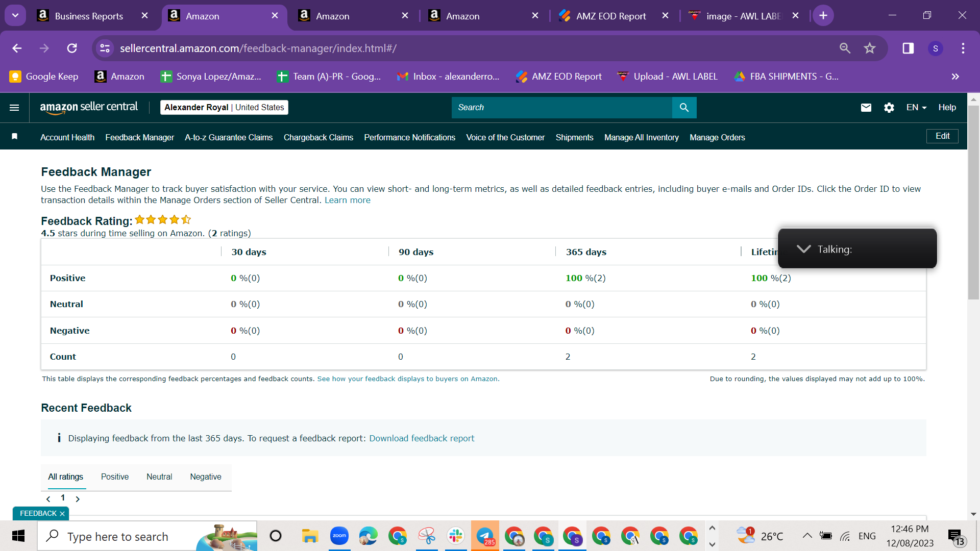Open the Seller Central hamburger menu
Viewport: 980px width, 551px height.
(14, 108)
